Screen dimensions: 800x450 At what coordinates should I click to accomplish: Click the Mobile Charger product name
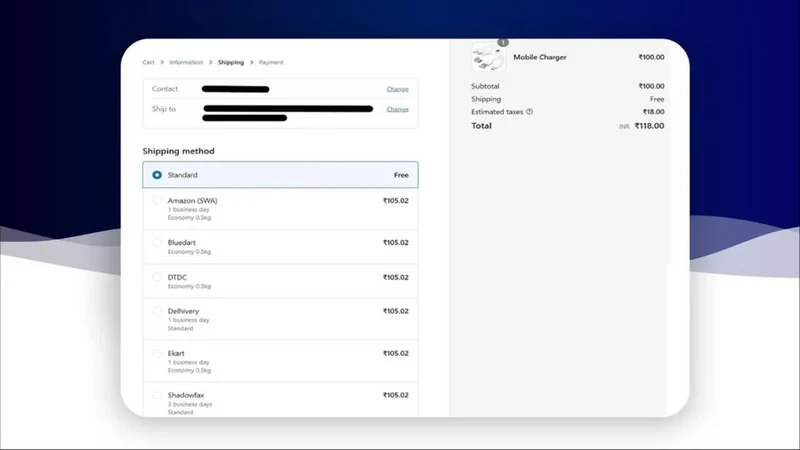point(540,57)
